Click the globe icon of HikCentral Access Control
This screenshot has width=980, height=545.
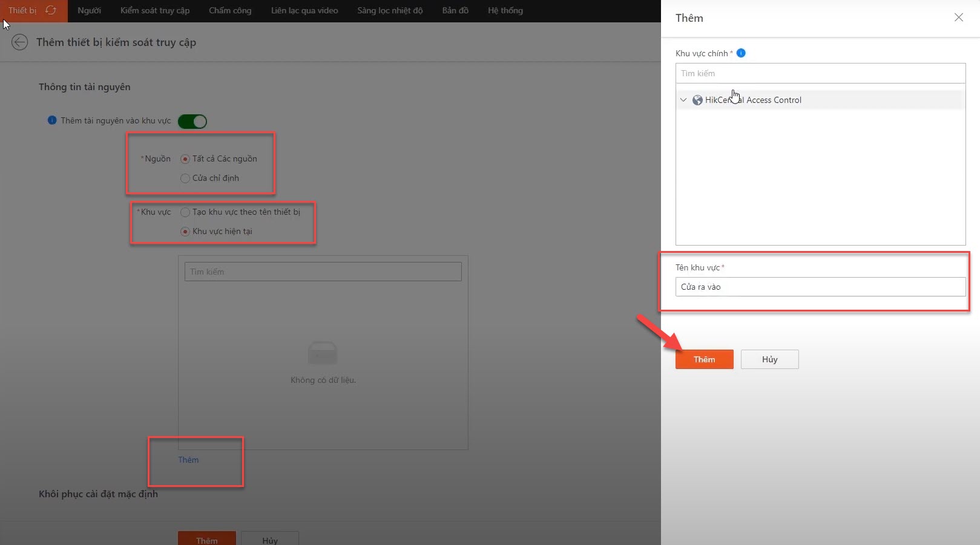click(x=697, y=100)
